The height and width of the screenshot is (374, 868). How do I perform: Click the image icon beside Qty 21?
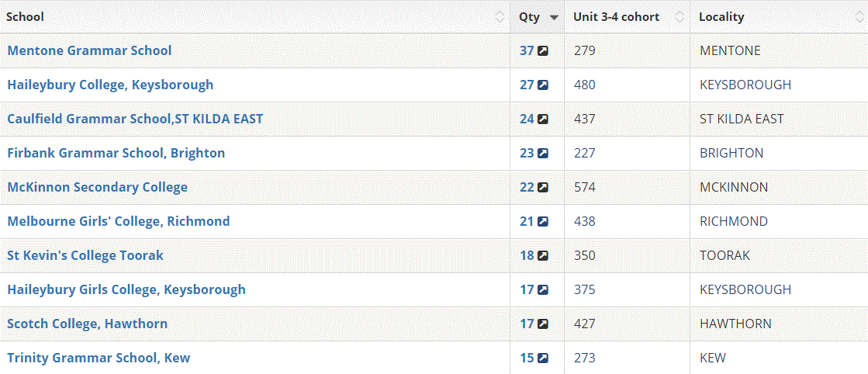coord(543,222)
